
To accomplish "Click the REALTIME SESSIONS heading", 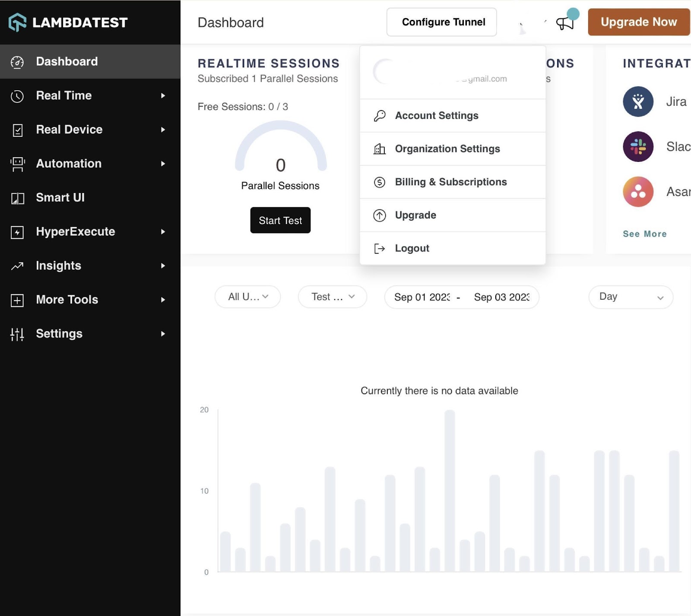I will pos(269,63).
